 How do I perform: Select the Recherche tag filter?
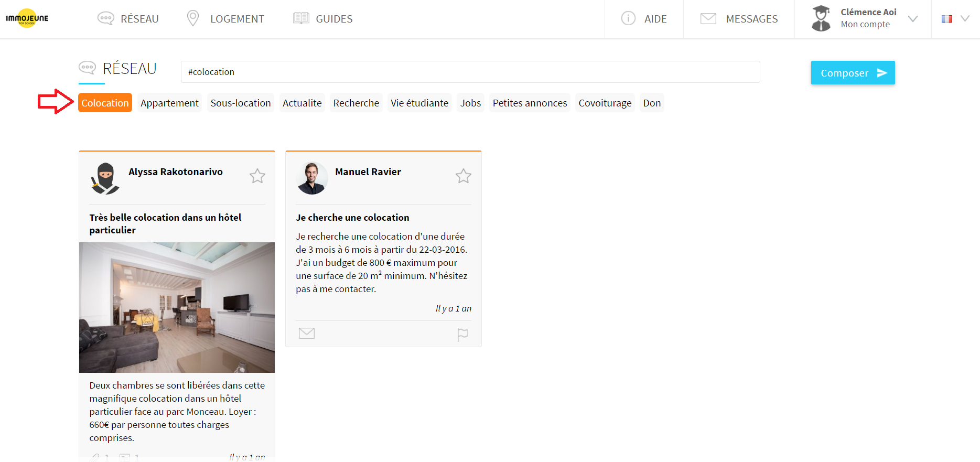tap(356, 103)
